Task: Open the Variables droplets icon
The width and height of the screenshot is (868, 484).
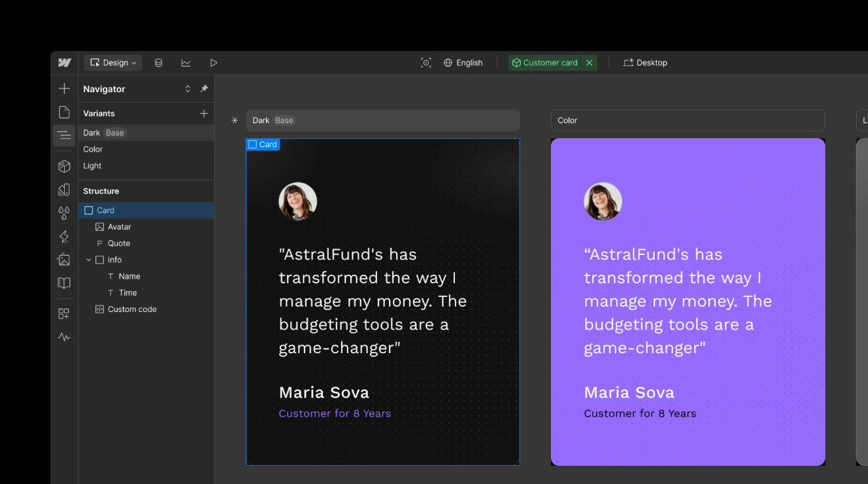Action: (64, 213)
